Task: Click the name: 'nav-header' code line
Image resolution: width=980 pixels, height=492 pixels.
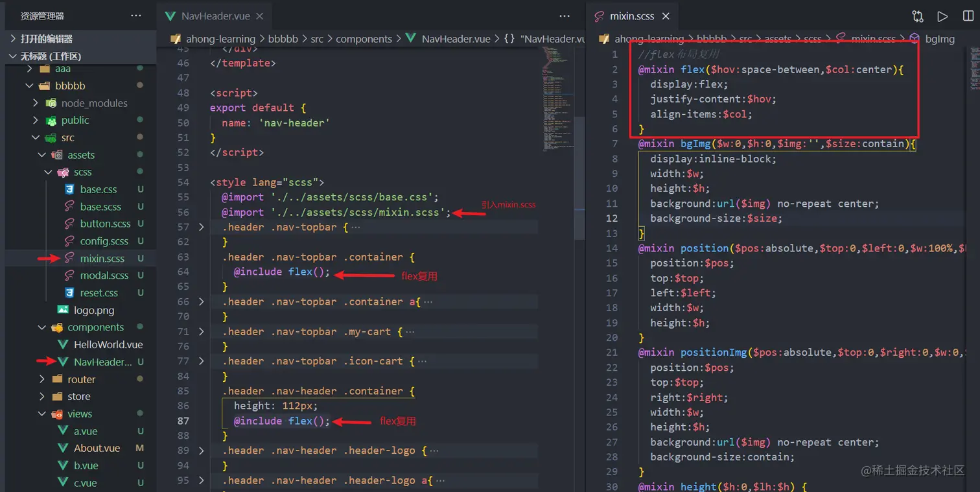Action: pyautogui.click(x=276, y=123)
